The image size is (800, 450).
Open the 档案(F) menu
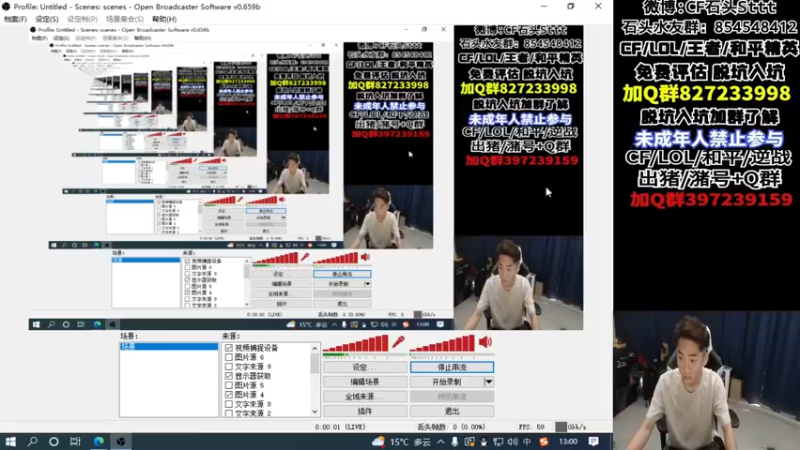click(15, 19)
